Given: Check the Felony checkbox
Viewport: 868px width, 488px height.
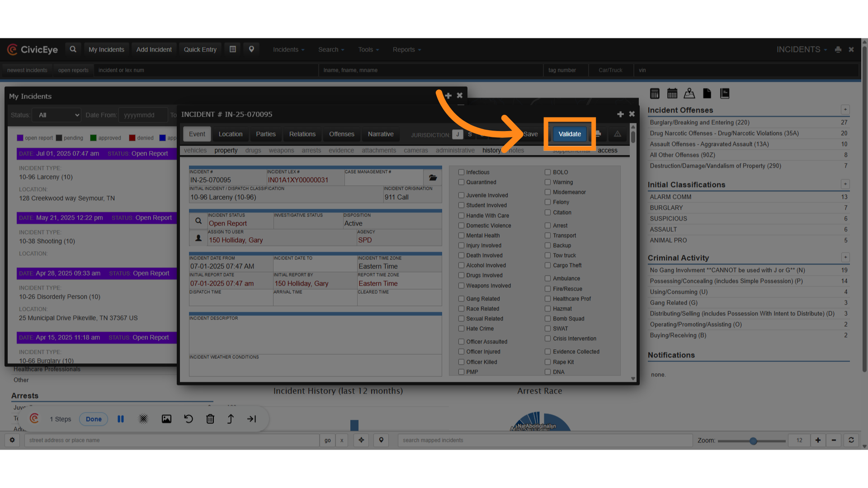Looking at the screenshot, I should (548, 202).
